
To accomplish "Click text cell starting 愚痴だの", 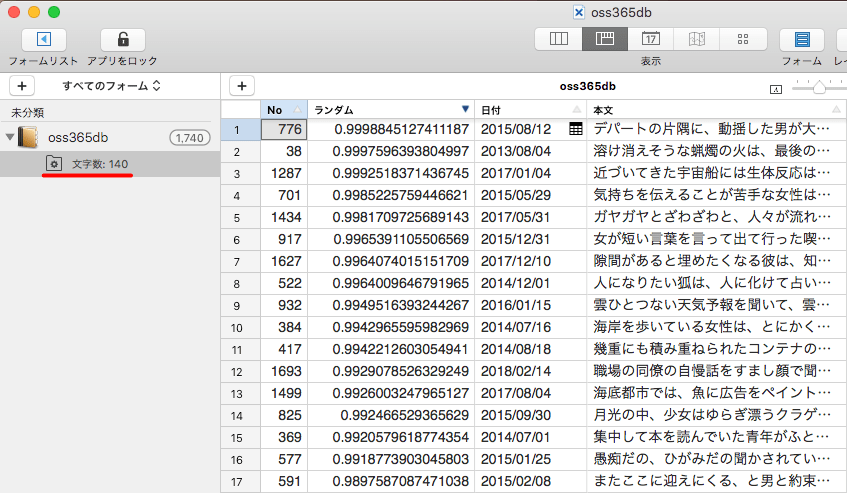I will pyautogui.click(x=716, y=460).
